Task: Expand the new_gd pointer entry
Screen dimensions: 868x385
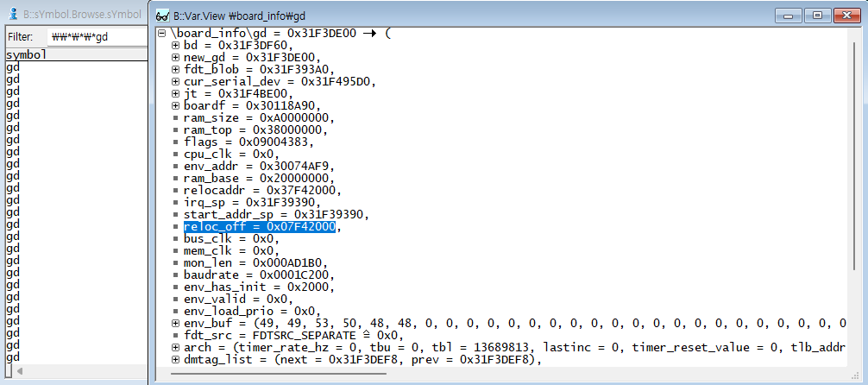Action: (175, 57)
